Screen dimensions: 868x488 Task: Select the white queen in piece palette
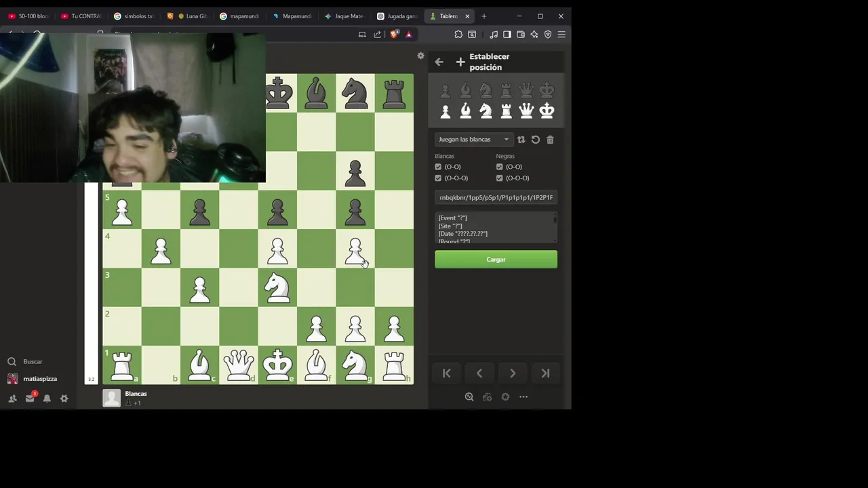[x=526, y=110]
